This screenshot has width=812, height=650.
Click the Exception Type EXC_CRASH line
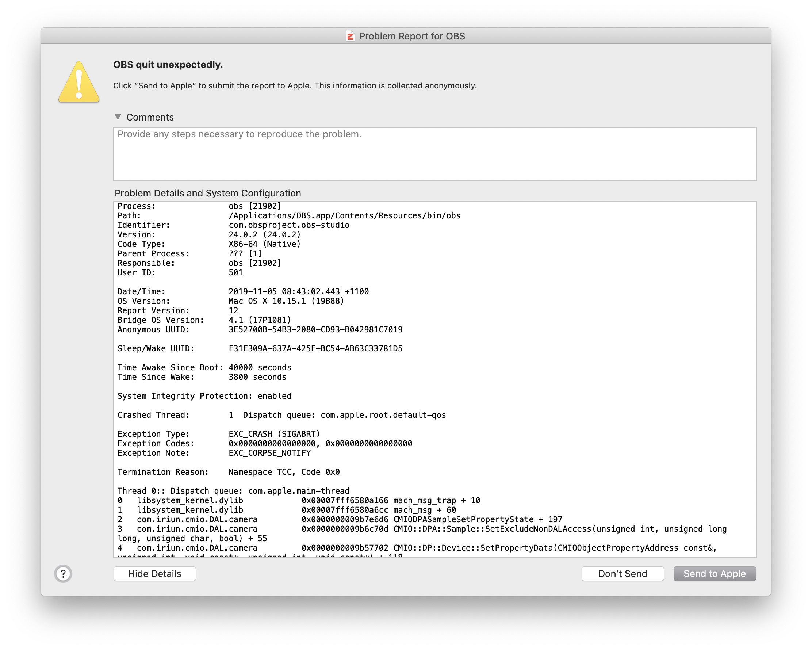(x=218, y=433)
